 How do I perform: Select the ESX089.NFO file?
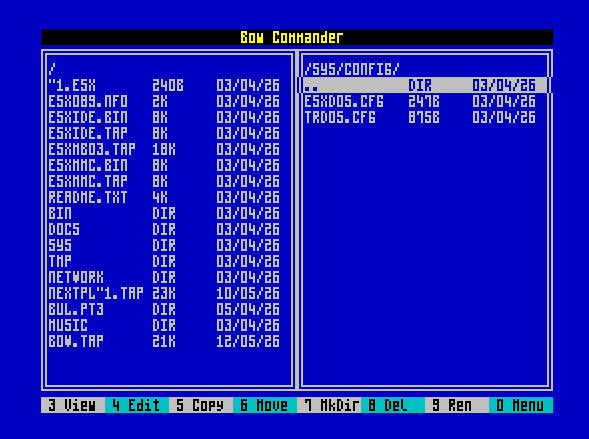pos(169,101)
